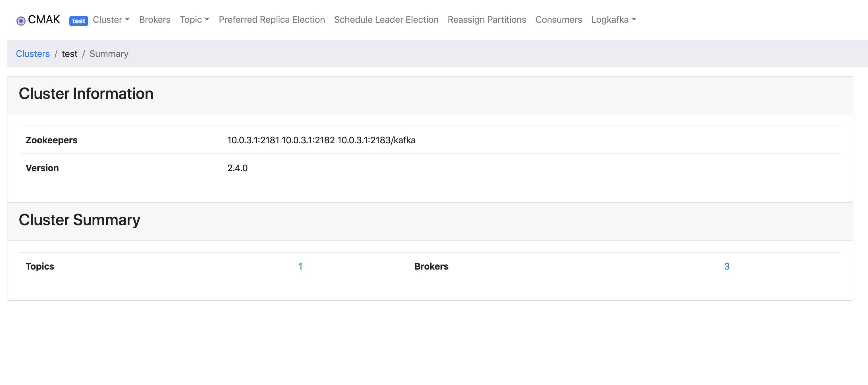
Task: Open Preferred Replica Election
Action: point(272,20)
